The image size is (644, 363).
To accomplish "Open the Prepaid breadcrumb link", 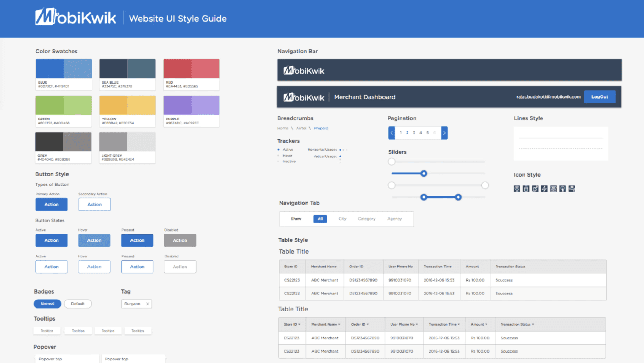I will click(321, 128).
